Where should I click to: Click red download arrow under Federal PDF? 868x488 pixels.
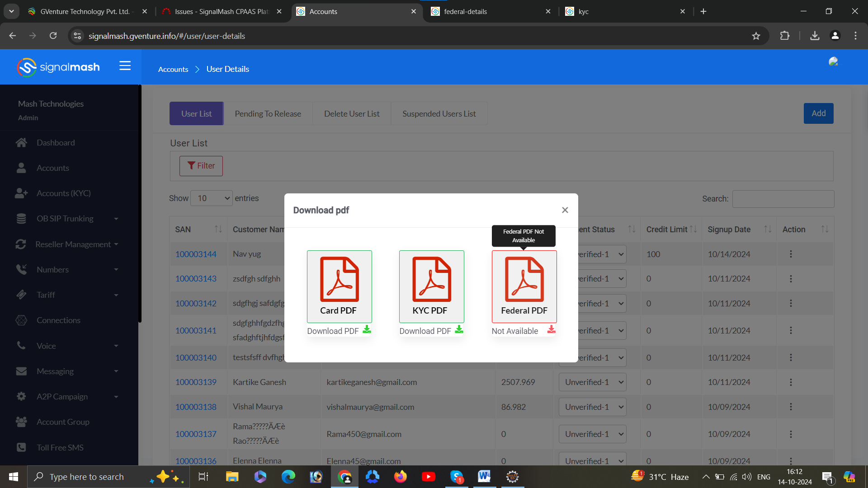(x=551, y=330)
